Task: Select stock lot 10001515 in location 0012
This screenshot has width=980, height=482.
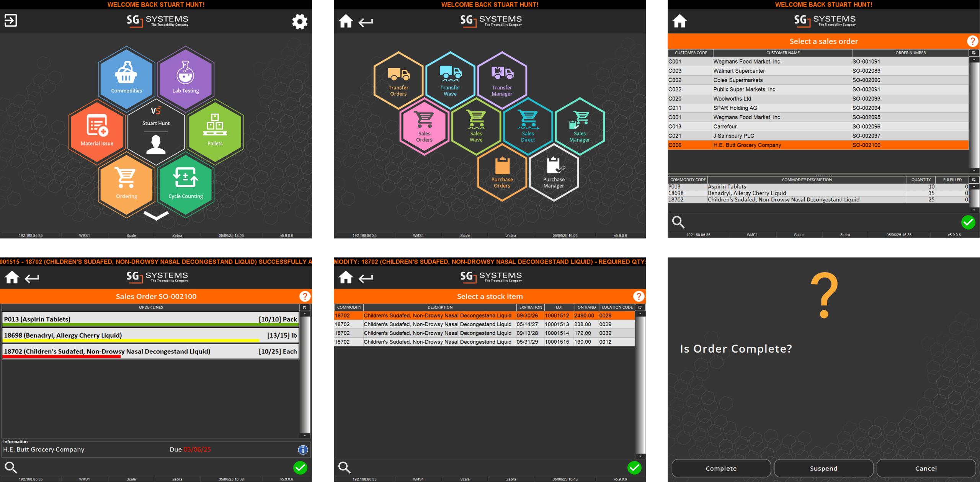Action: (x=484, y=342)
